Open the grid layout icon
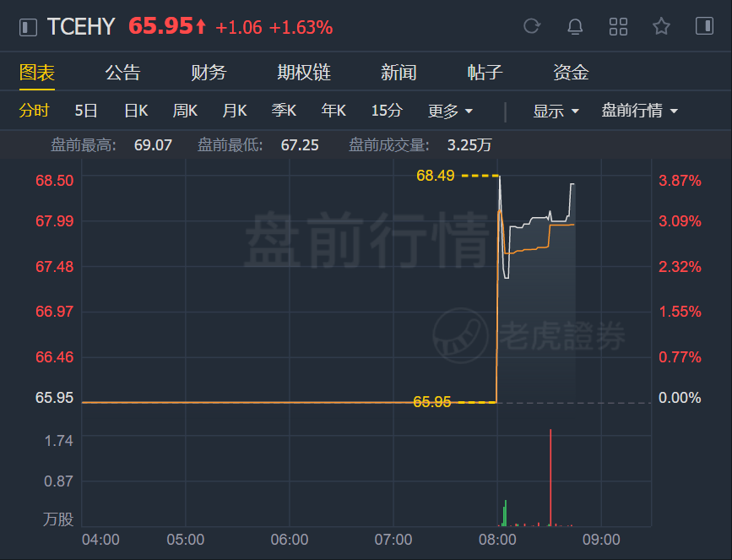This screenshot has width=732, height=560. click(618, 27)
